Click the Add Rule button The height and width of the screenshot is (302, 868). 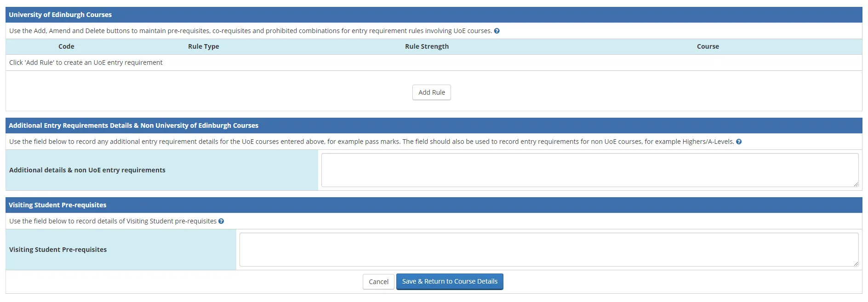(x=432, y=92)
